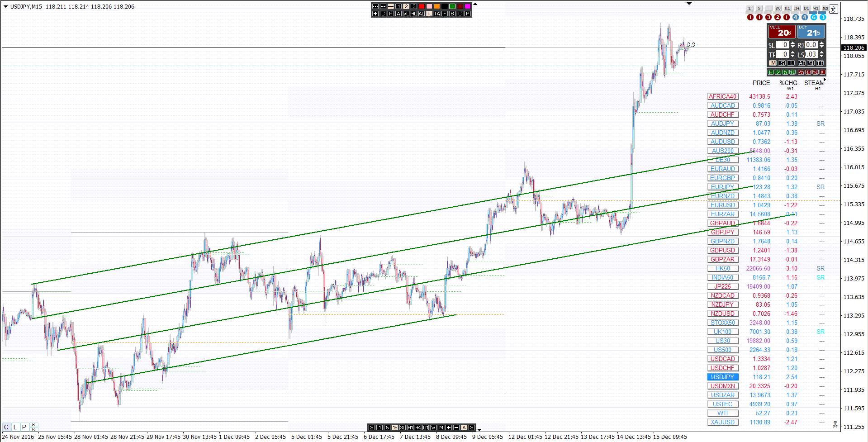868x442 pixels.
Task: Pick the orange color swatch
Action: click(437, 6)
